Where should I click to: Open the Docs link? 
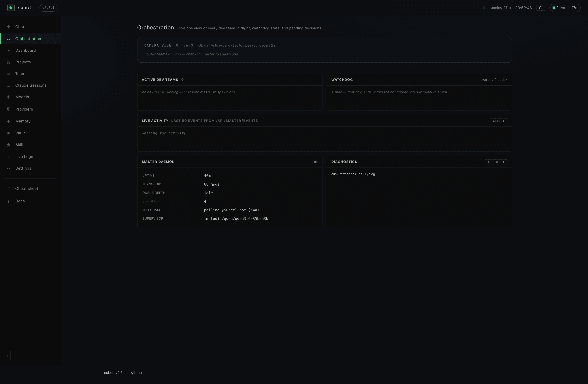(x=30, y=201)
